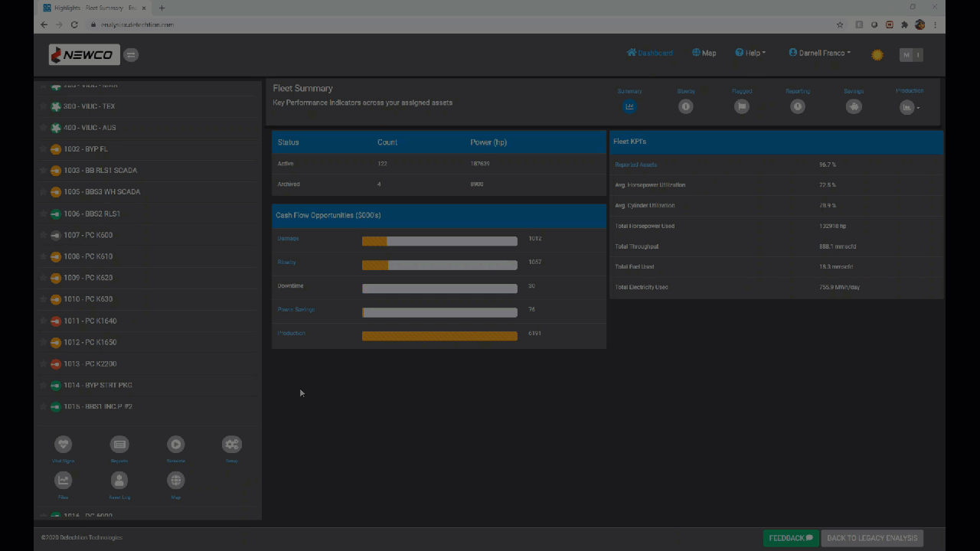The image size is (980, 551).
Task: Expand the Production icon dropdown arrow
Action: [918, 108]
